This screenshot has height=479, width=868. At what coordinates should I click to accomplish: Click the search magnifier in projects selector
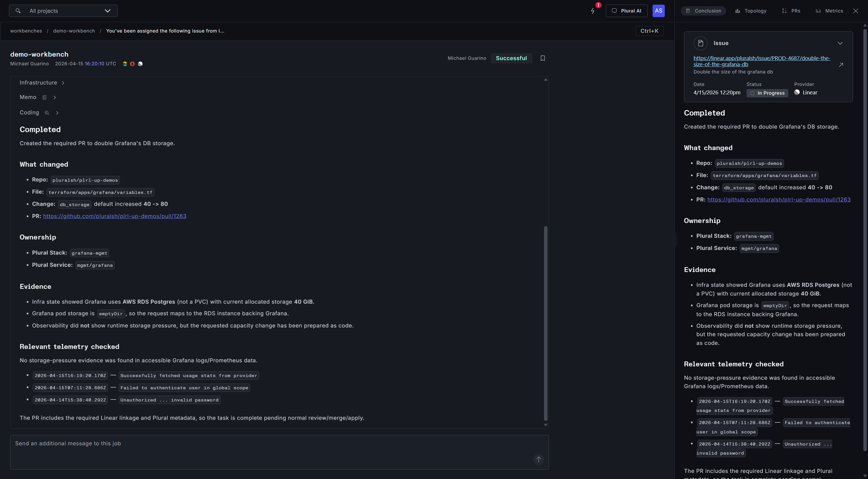(x=18, y=11)
